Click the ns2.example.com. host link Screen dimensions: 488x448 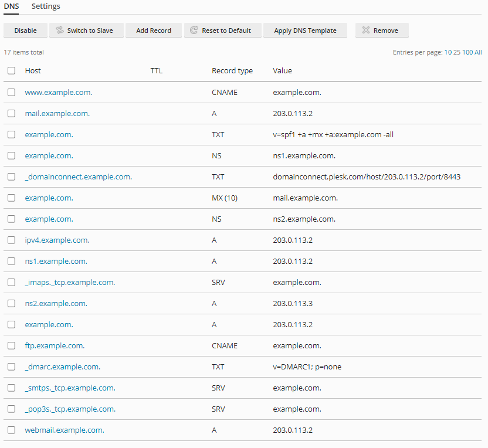pos(56,304)
